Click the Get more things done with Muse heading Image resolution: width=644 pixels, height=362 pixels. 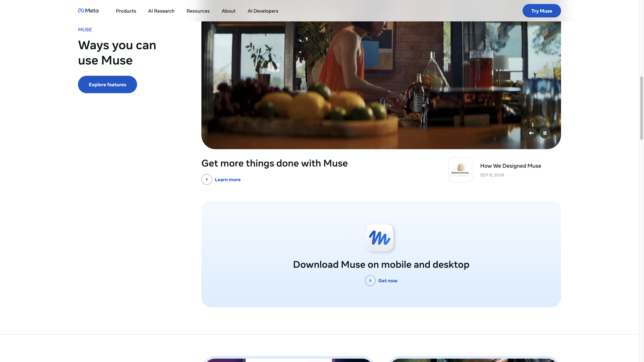pyautogui.click(x=274, y=163)
